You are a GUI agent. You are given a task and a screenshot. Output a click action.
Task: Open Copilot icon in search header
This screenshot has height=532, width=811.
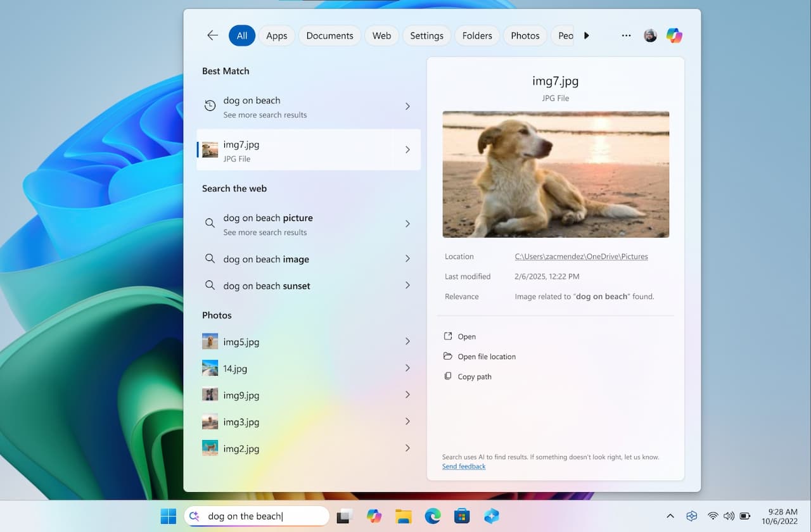point(674,35)
